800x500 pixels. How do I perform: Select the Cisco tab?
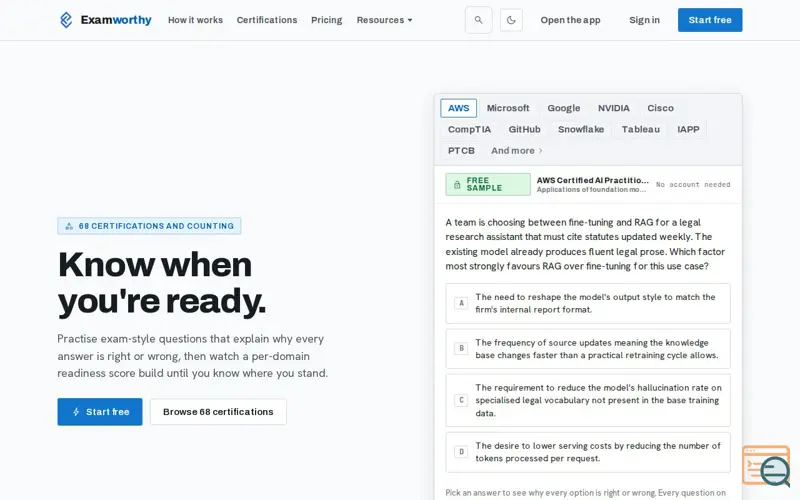pyautogui.click(x=661, y=108)
